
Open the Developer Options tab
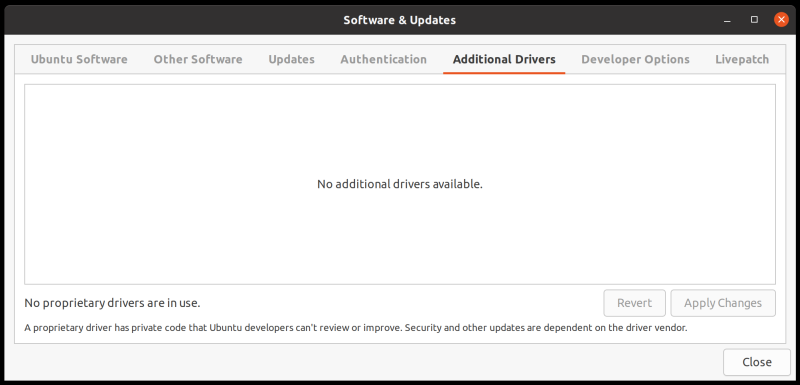(x=635, y=59)
